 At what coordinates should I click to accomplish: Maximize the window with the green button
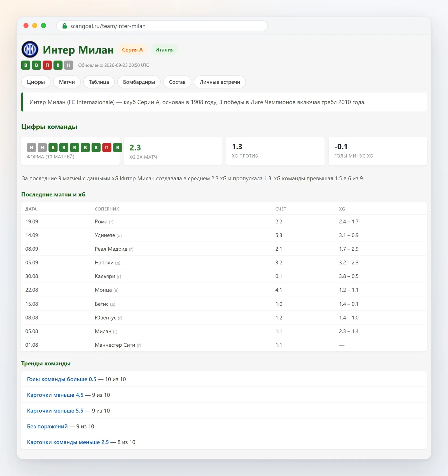[43, 26]
